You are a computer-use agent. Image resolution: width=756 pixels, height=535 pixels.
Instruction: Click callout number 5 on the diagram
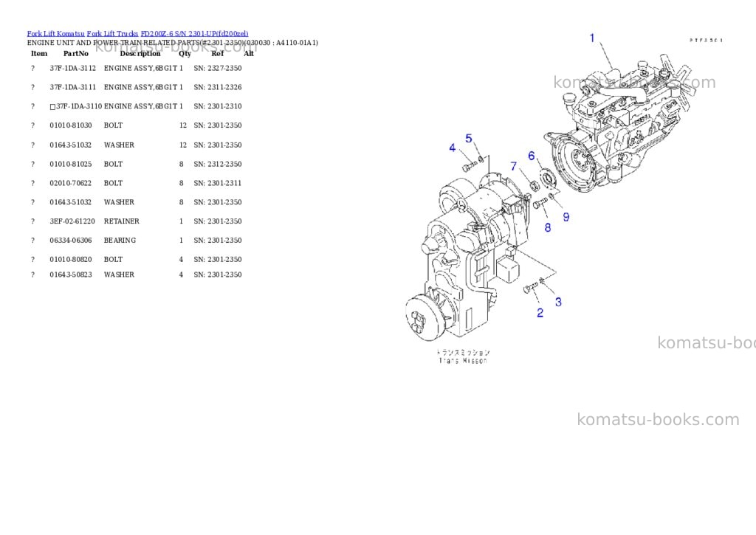[x=469, y=138]
